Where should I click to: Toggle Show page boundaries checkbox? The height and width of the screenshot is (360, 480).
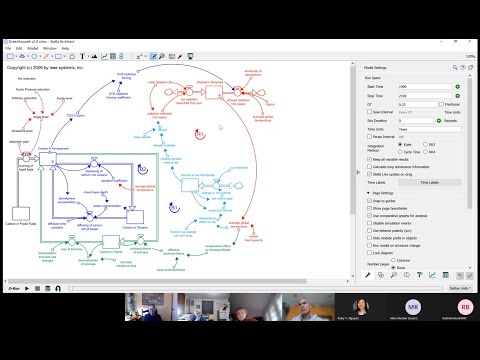pos(369,208)
